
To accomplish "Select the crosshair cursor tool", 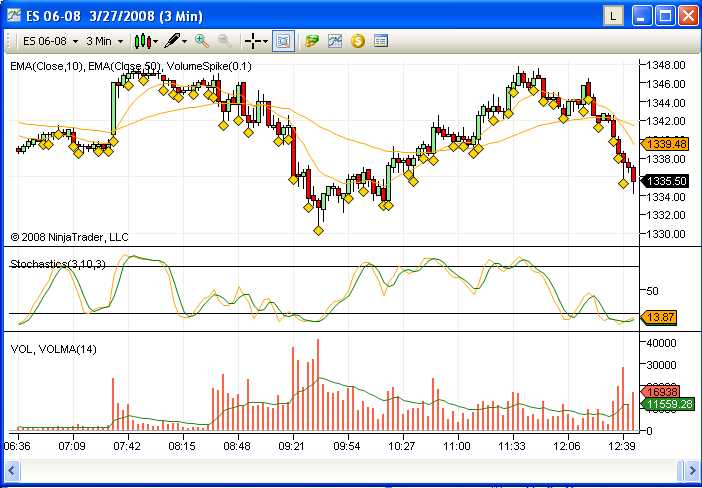I will pos(253,42).
